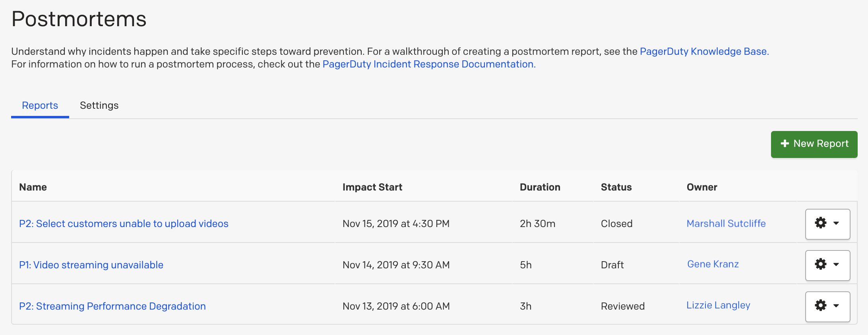
Task: Open the PagerDuty Knowledge Base link
Action: coord(704,52)
